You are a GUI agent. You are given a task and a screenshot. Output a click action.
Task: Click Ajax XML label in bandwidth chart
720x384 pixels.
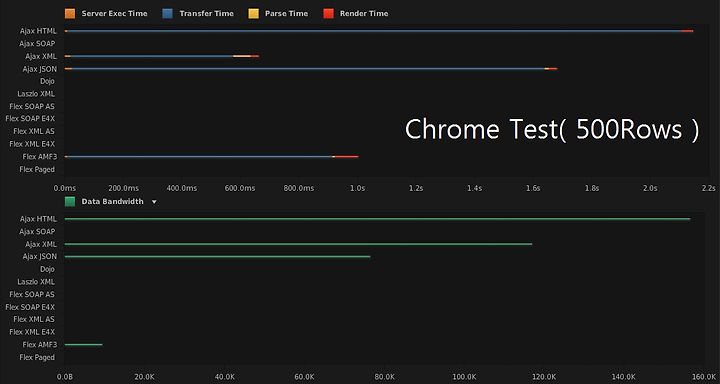tap(41, 244)
